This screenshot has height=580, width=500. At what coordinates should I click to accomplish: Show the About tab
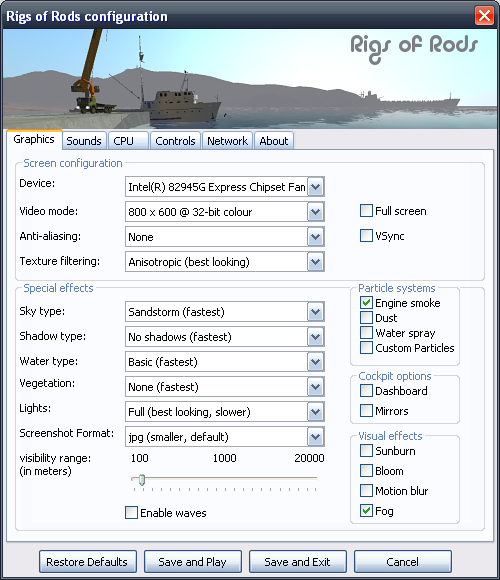pyautogui.click(x=274, y=141)
